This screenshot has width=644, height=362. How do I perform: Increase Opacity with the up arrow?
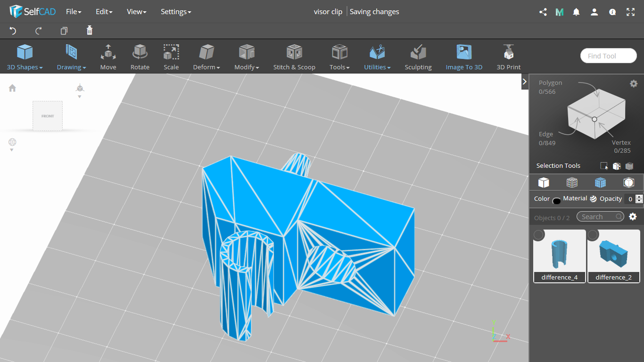point(639,197)
